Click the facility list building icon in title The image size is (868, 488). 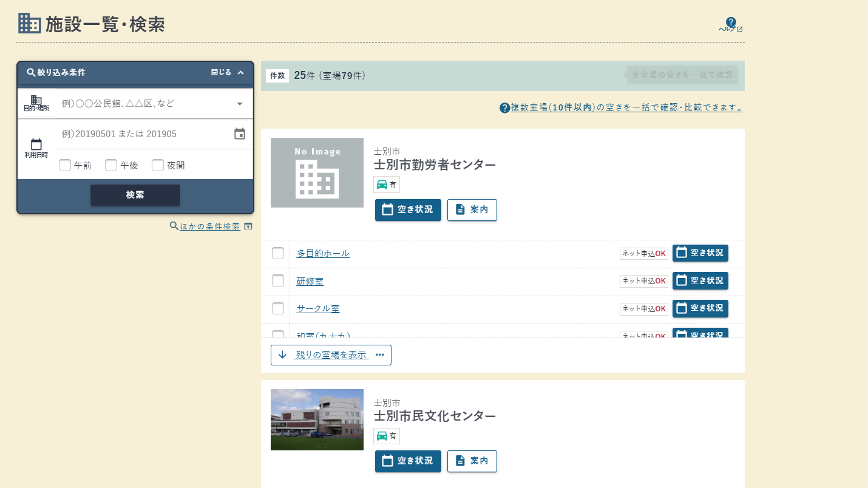29,23
